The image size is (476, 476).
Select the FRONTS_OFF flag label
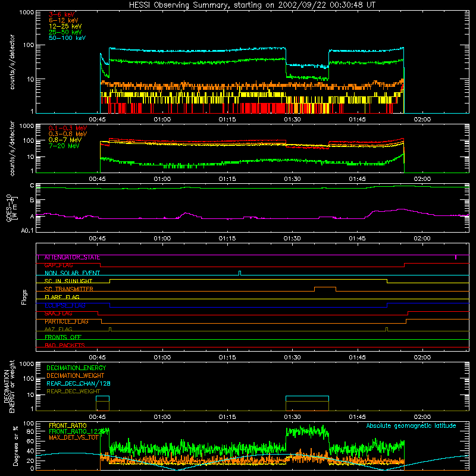pos(63,337)
